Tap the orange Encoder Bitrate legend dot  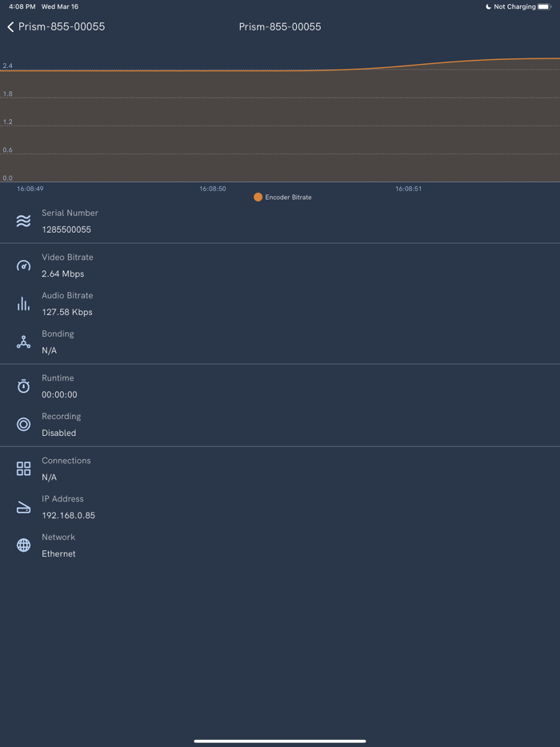click(x=258, y=198)
